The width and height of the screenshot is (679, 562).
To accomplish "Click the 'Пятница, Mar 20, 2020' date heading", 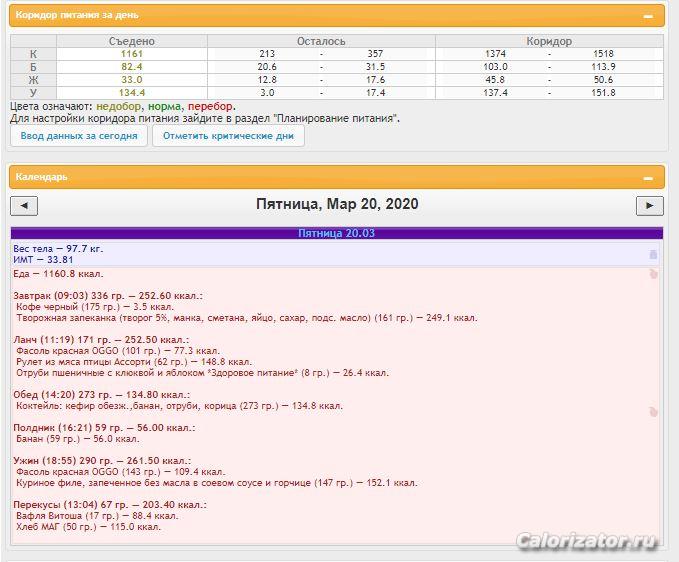I will (x=336, y=204).
